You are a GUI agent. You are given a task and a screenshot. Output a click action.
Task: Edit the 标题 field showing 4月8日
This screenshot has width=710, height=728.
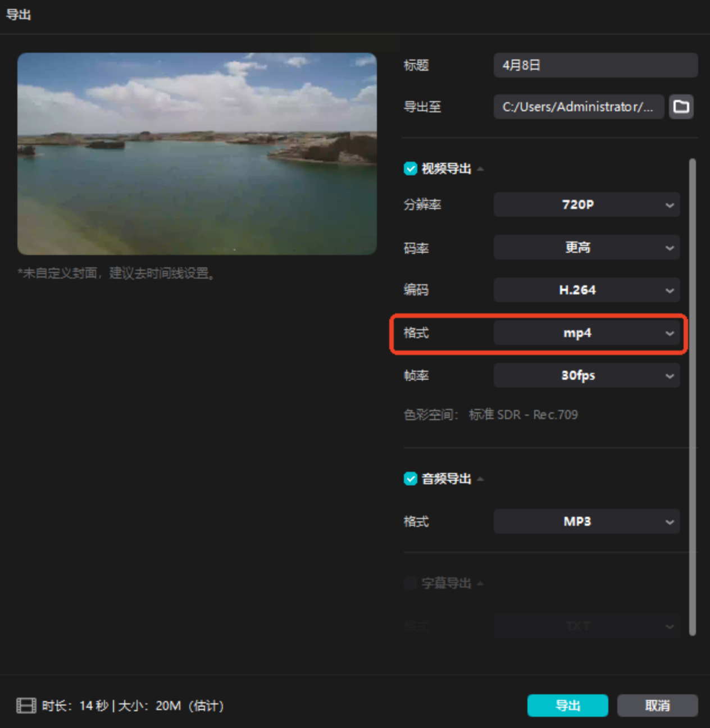pos(595,65)
